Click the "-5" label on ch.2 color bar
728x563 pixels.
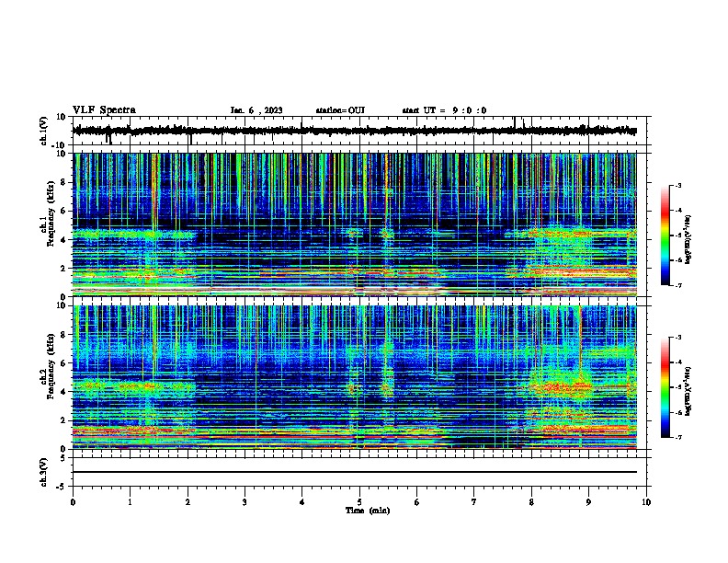677,387
